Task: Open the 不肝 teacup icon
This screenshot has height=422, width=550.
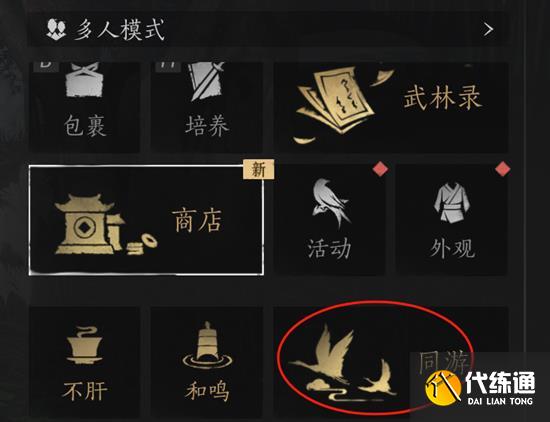Action: pos(84,345)
